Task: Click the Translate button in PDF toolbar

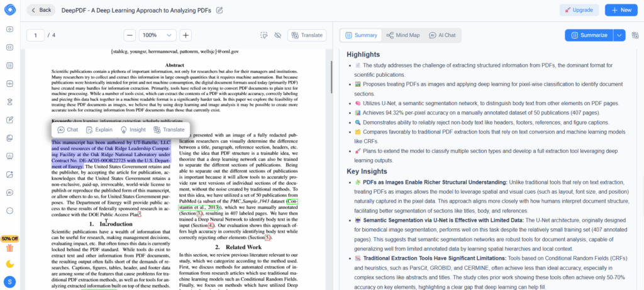Action: pyautogui.click(x=307, y=35)
